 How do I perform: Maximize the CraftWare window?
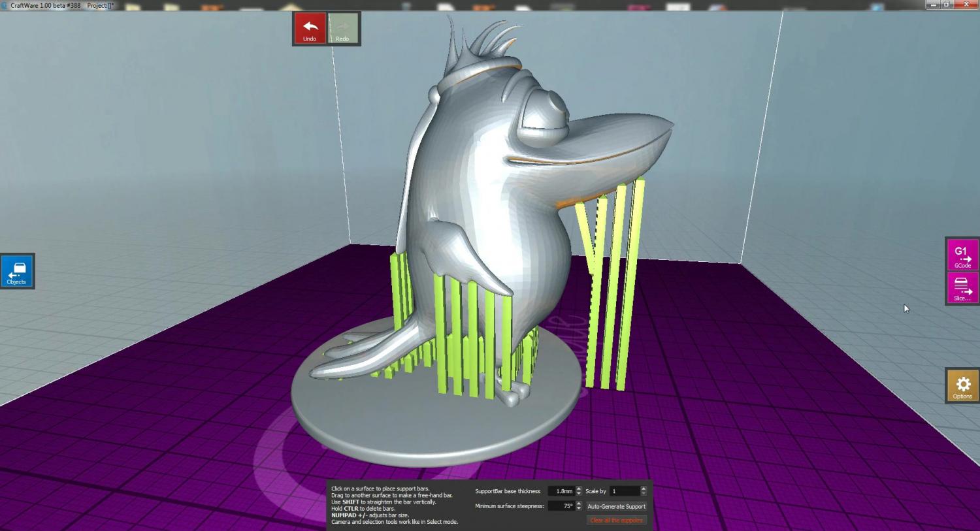[947, 5]
